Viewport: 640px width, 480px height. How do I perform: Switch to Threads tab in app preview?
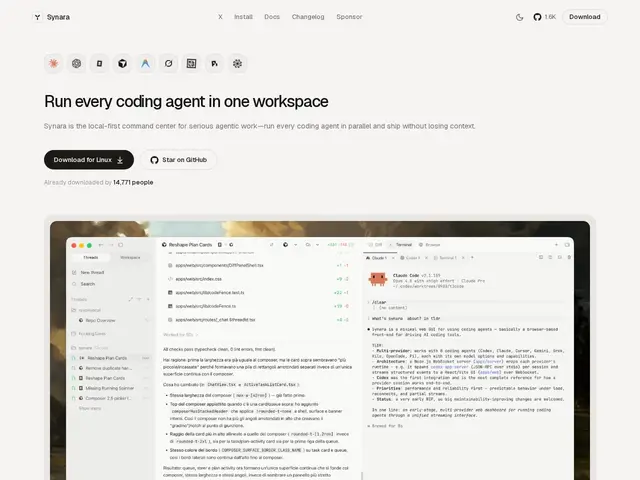coord(91,258)
